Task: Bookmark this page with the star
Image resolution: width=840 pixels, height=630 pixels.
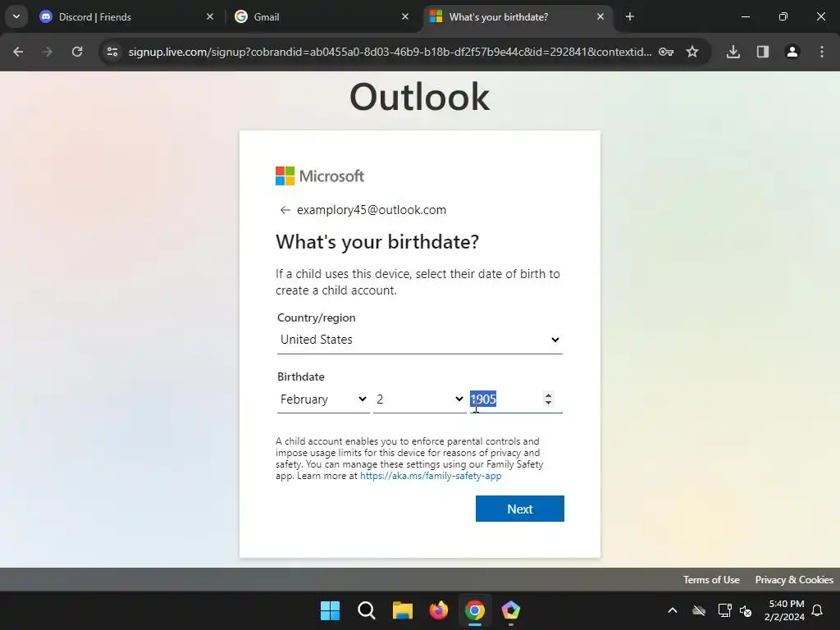Action: click(692, 52)
